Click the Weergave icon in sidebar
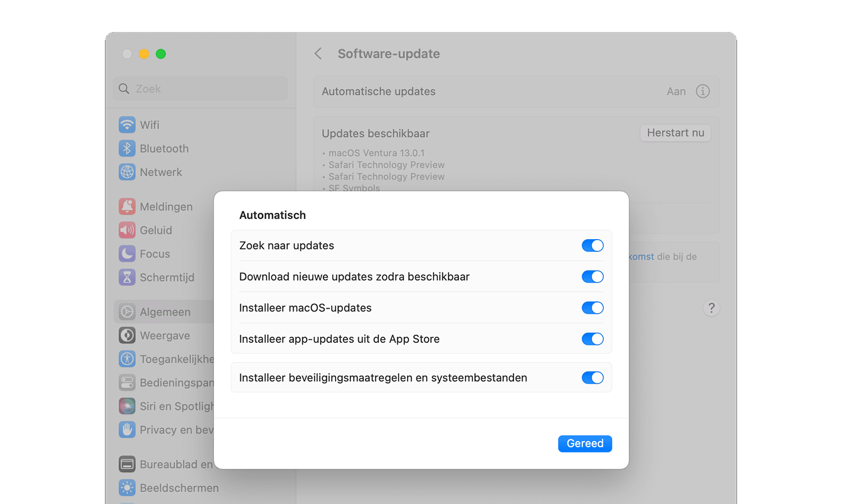This screenshot has height=504, width=842. pos(127,336)
